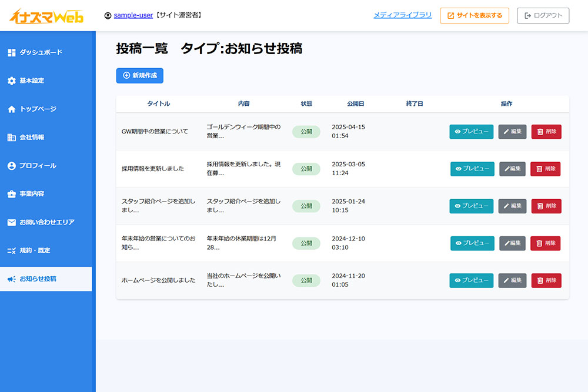Click the 公開 badge for ホームページを公開しました
This screenshot has height=392, width=588.
[306, 280]
